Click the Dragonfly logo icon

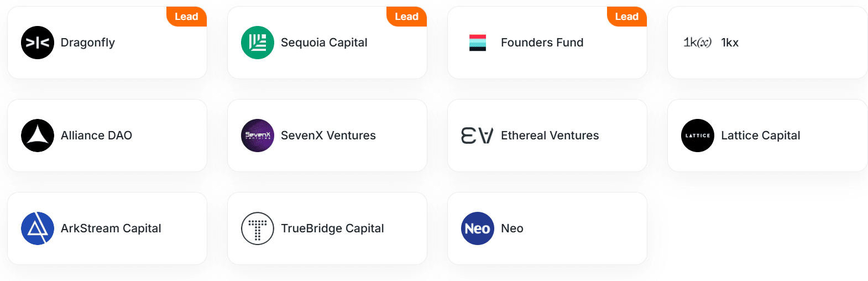pyautogui.click(x=38, y=43)
